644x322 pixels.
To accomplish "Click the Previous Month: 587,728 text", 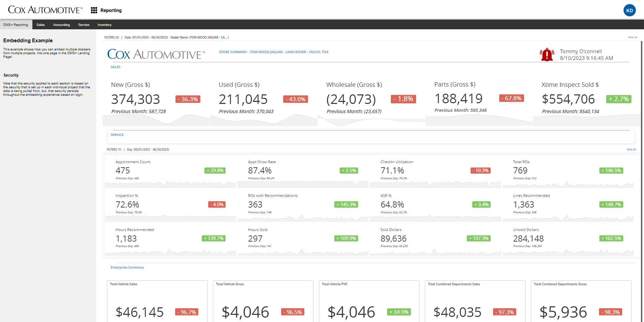I will [138, 111].
